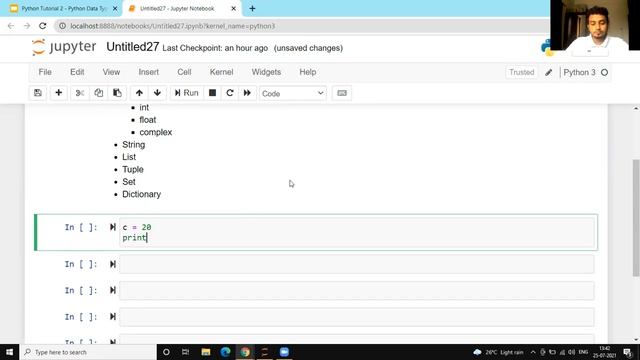Click the kernel idle circle indicator

point(604,72)
